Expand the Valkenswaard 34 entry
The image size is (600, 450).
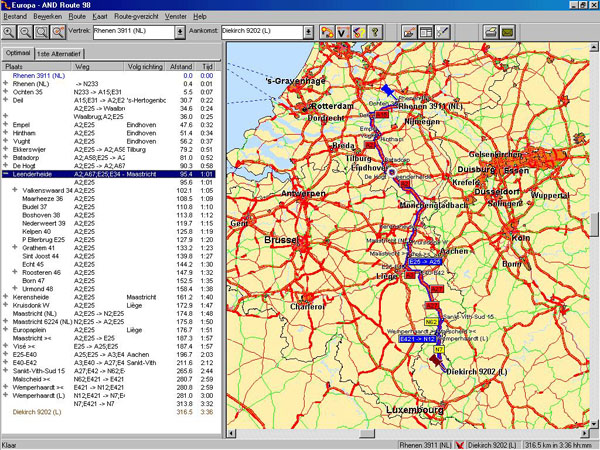[15, 190]
